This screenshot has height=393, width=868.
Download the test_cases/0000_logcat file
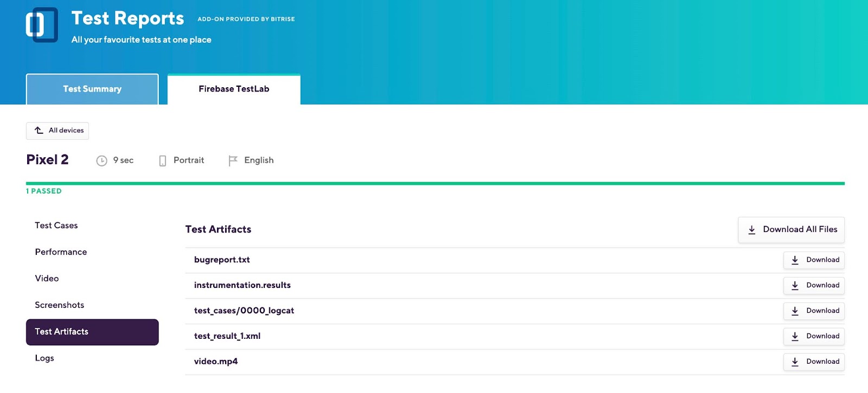(x=814, y=311)
